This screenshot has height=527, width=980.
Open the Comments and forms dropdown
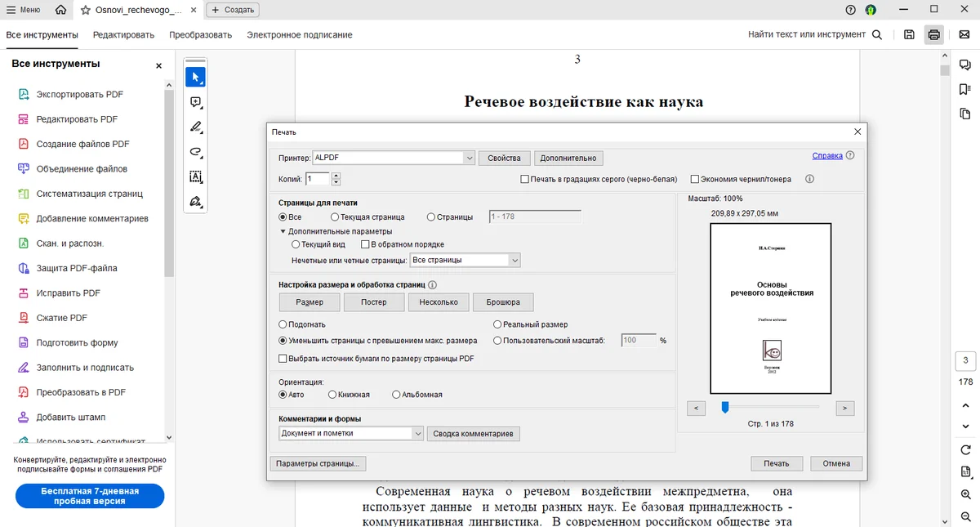point(351,434)
